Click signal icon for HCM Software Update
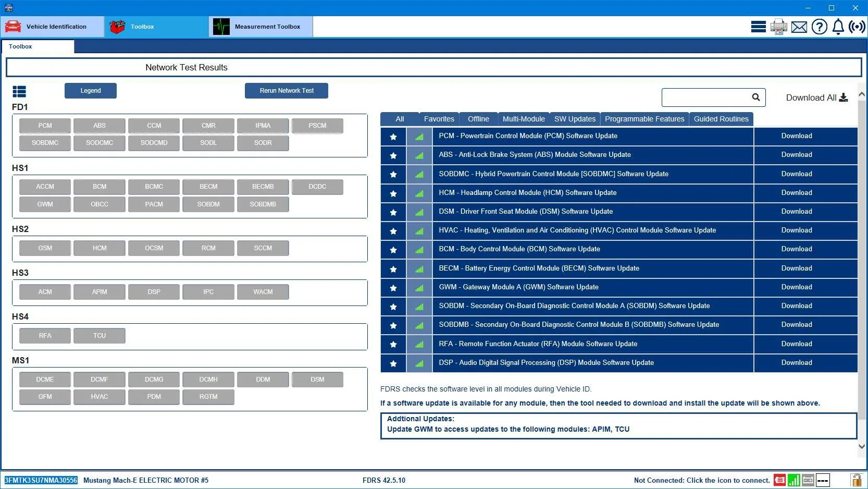This screenshot has height=489, width=868. (x=419, y=193)
